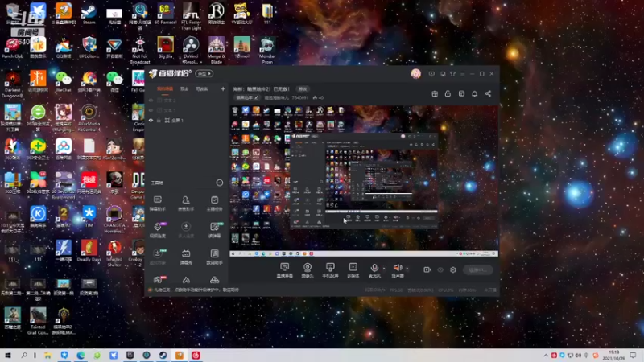Open the user avatar in title bar
Image resolution: width=644 pixels, height=362 pixels.
click(415, 74)
